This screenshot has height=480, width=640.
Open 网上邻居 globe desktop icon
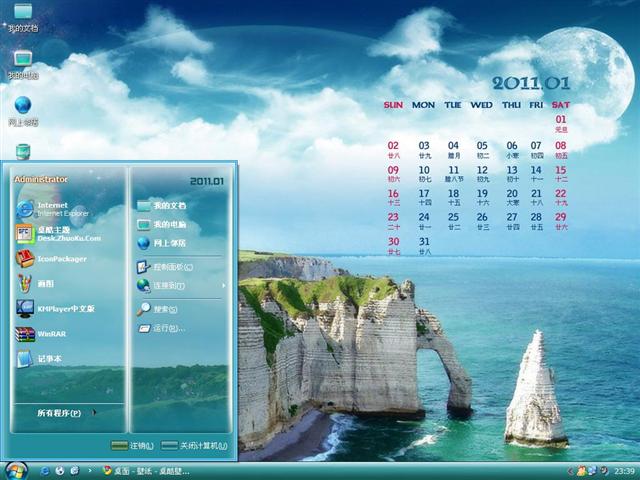(x=23, y=111)
